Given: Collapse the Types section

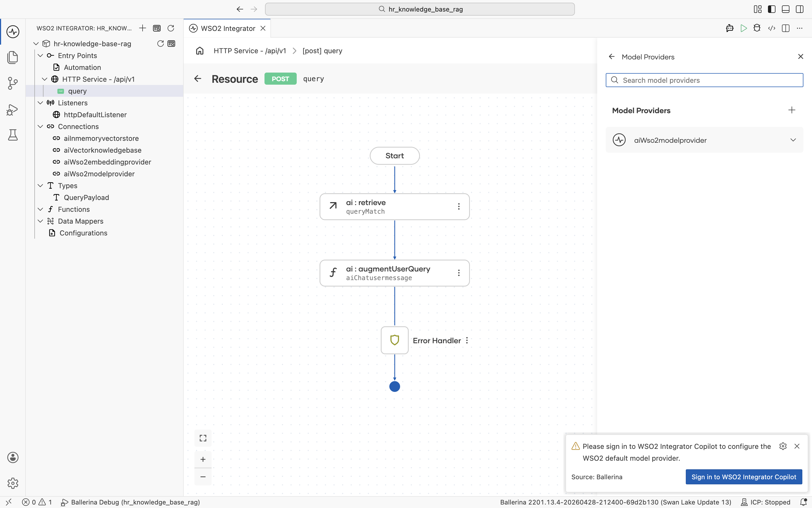Looking at the screenshot, I should point(40,185).
